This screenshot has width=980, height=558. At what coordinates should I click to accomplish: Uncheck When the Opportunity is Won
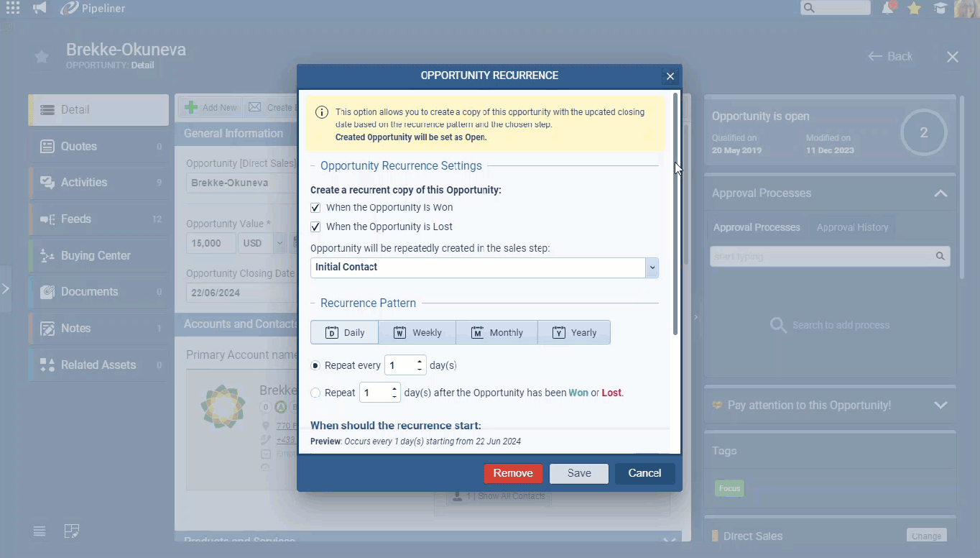coord(315,208)
